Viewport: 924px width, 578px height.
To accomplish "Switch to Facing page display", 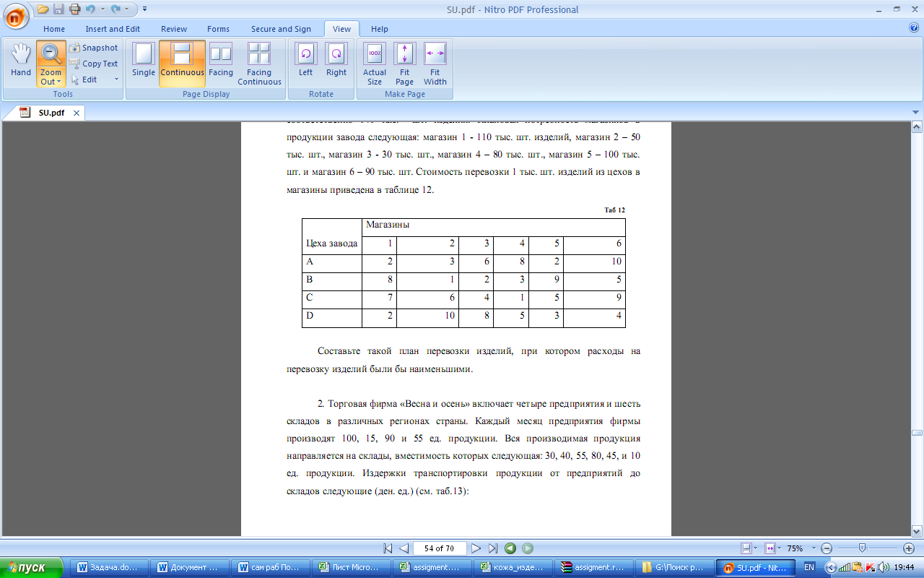I will [221, 60].
